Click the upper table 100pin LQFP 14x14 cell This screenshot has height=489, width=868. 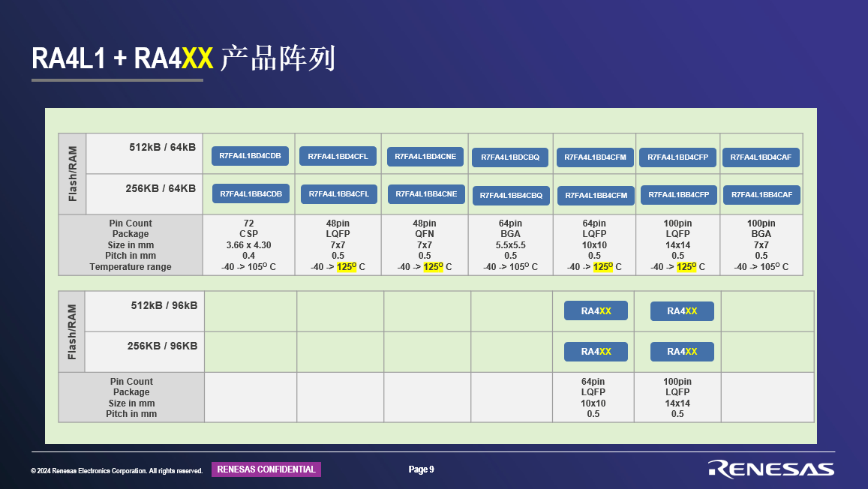click(677, 244)
